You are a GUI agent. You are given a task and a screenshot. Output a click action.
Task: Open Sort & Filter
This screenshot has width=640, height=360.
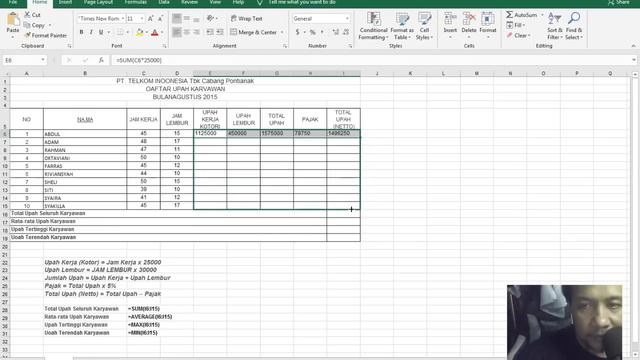(x=555, y=26)
